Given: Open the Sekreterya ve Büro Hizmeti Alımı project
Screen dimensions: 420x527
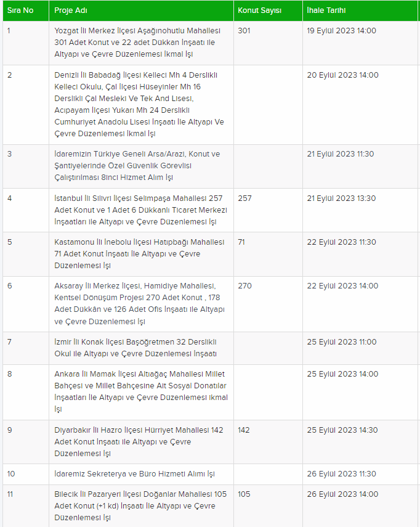Looking at the screenshot, I should pos(135,474).
